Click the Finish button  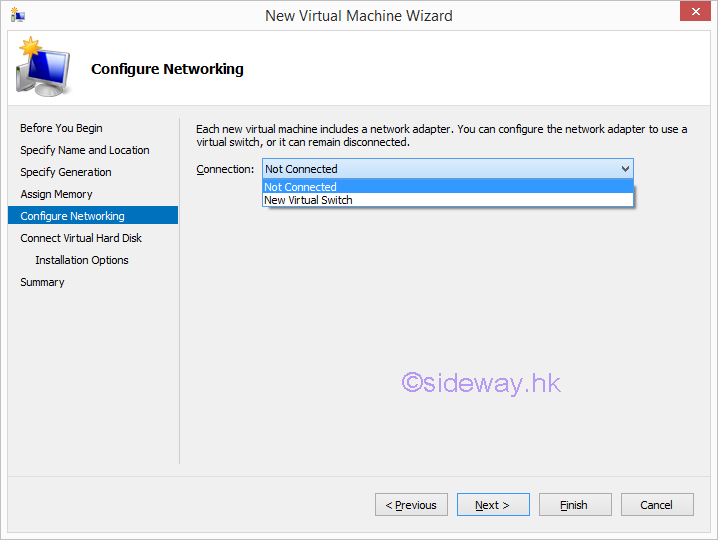574,505
